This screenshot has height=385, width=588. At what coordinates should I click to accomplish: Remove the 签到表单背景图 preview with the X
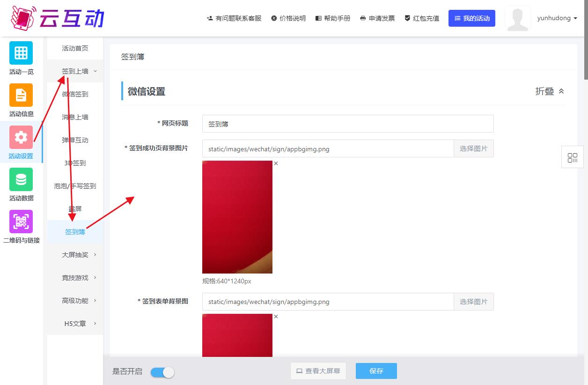[x=276, y=317]
